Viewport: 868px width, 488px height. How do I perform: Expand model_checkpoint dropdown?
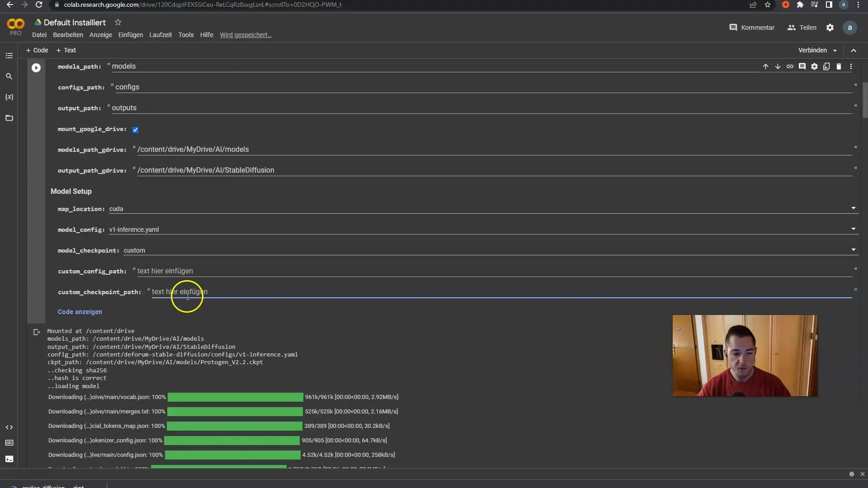pos(854,250)
